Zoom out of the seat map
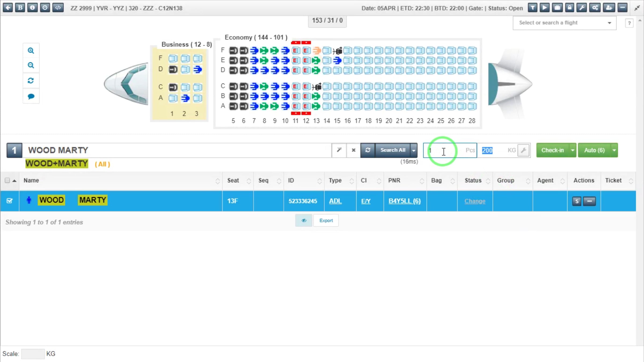Viewport: 644px width, 362px height. tap(31, 65)
